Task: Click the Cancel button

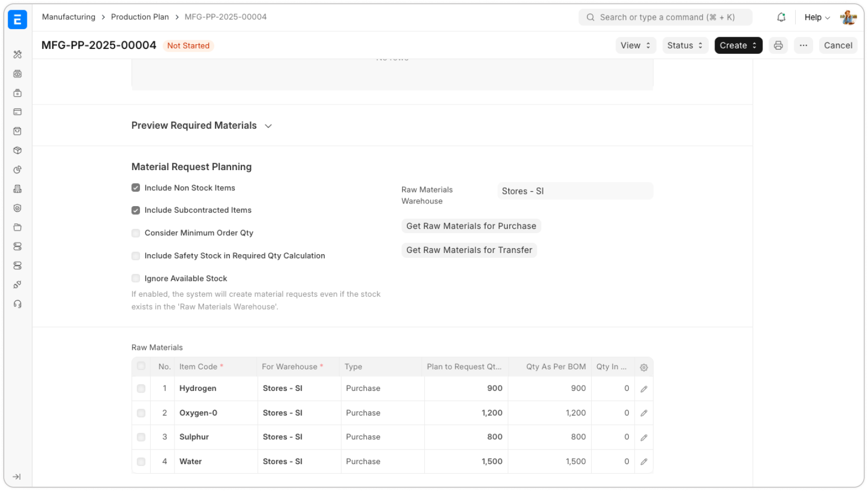Action: [x=838, y=46]
